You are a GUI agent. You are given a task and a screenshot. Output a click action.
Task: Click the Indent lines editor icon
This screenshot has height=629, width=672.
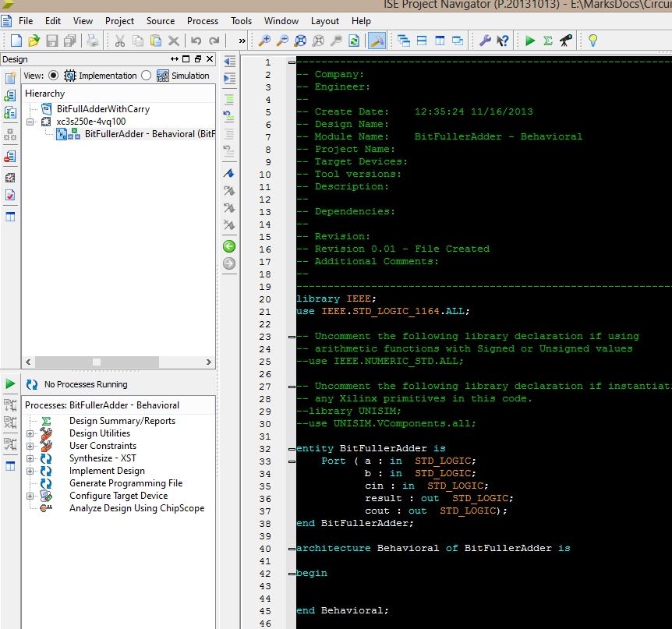[229, 79]
